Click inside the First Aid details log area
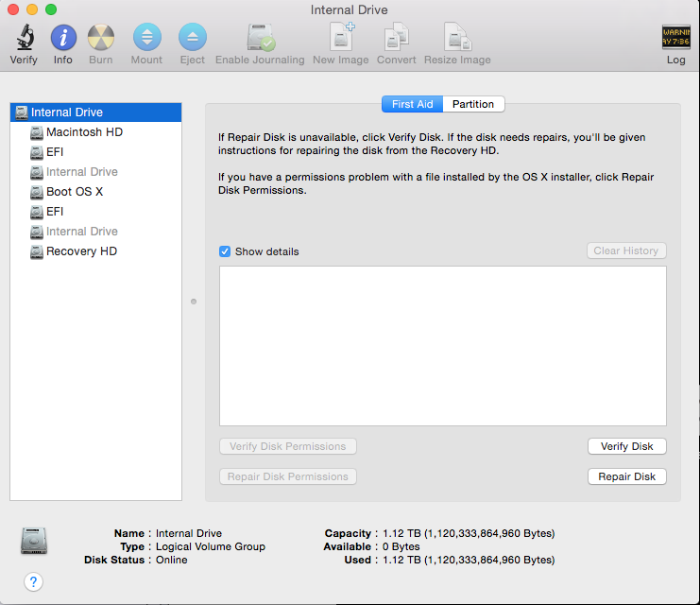 click(x=443, y=346)
